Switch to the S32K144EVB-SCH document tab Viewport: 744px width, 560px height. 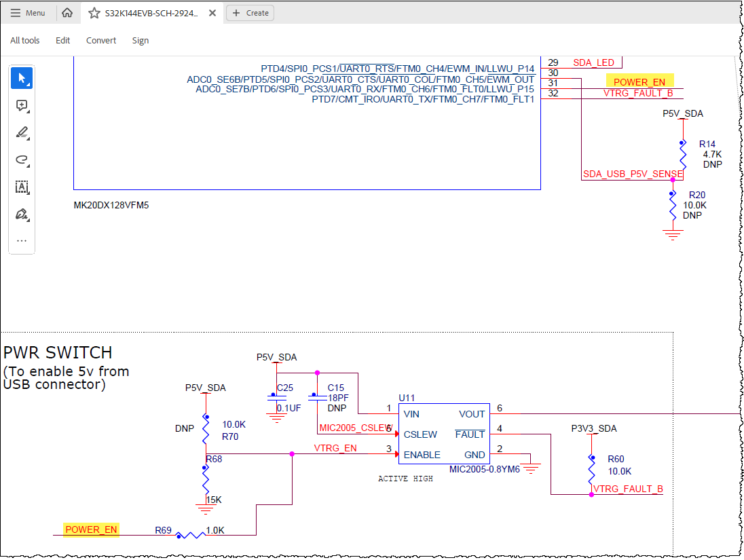click(152, 14)
